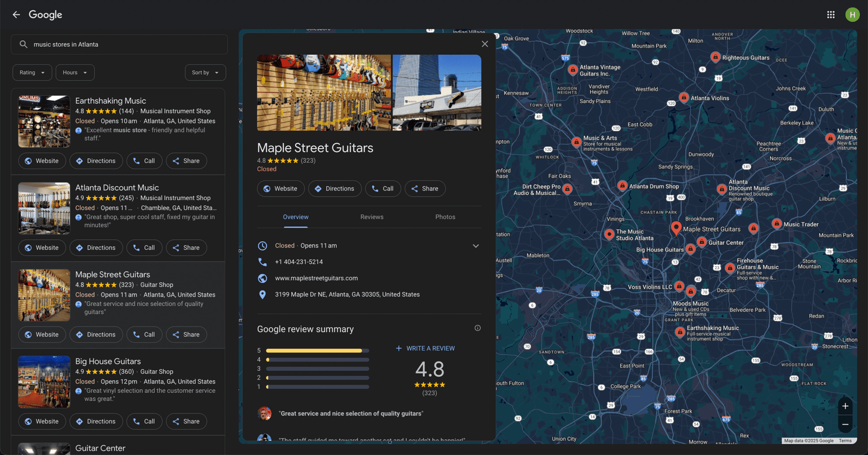This screenshot has width=868, height=455.
Task: Open the Atlanta Discount Music title
Action: (x=117, y=187)
